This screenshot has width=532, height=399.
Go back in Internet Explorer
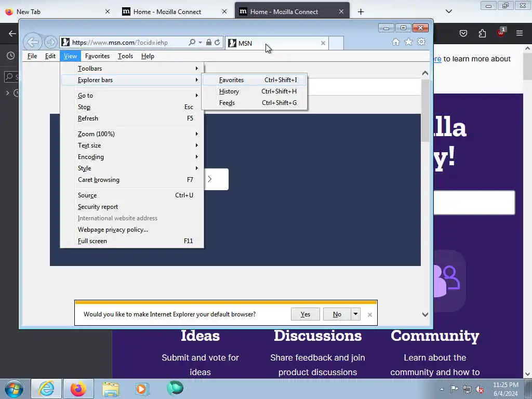(33, 43)
